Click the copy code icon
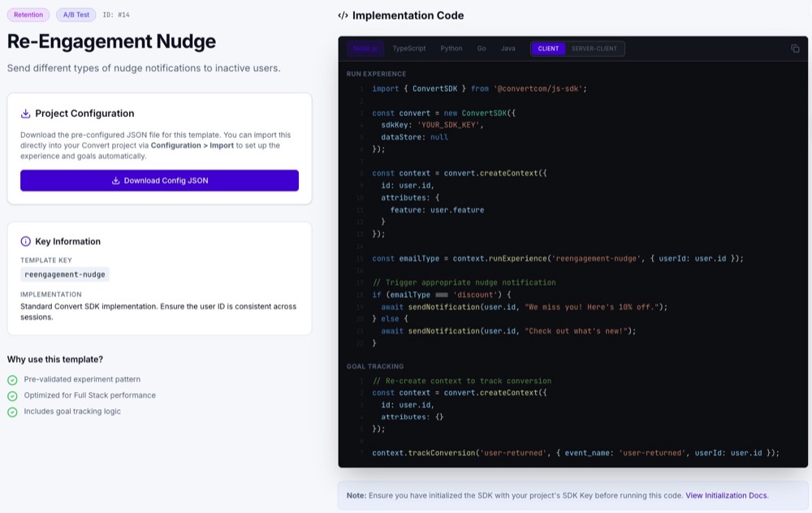The width and height of the screenshot is (812, 513). coord(795,49)
